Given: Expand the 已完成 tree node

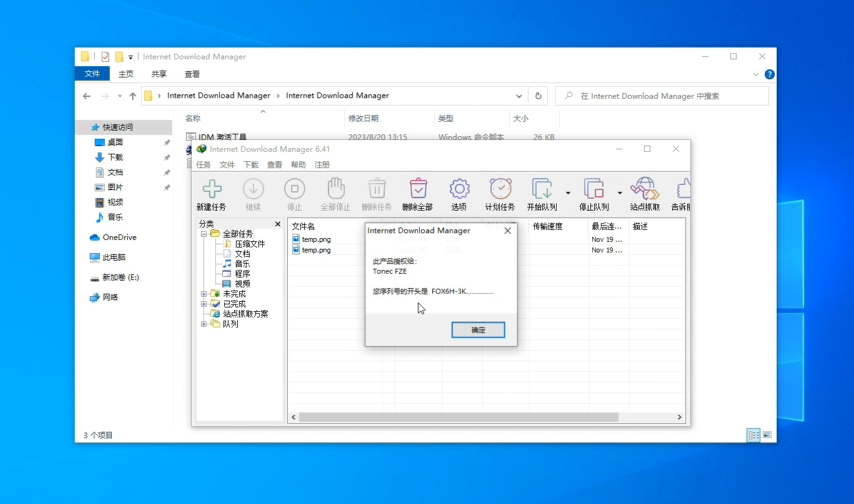Looking at the screenshot, I should click(x=204, y=304).
